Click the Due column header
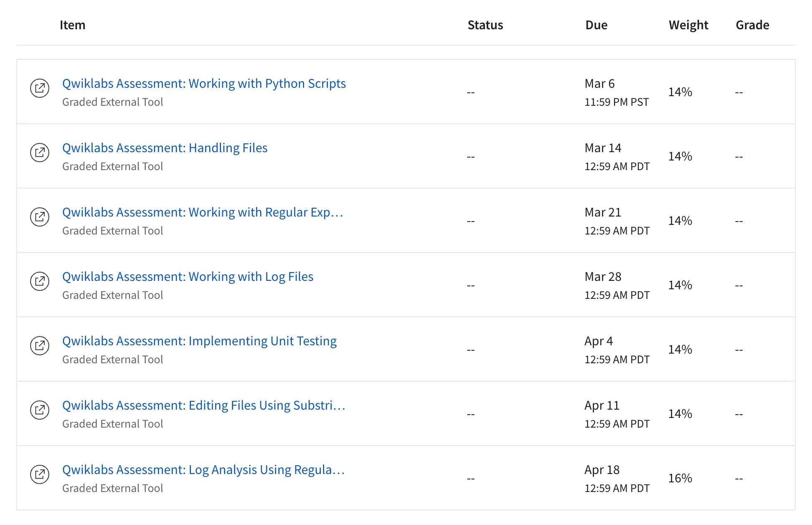Viewport: 812px width, 525px height. coord(596,25)
